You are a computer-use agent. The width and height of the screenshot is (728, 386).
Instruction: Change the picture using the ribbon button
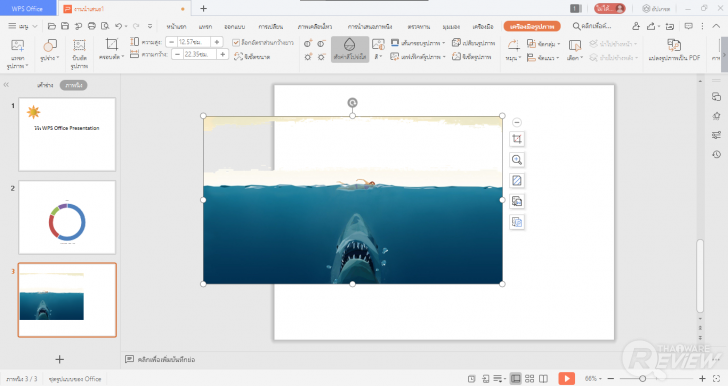474,43
